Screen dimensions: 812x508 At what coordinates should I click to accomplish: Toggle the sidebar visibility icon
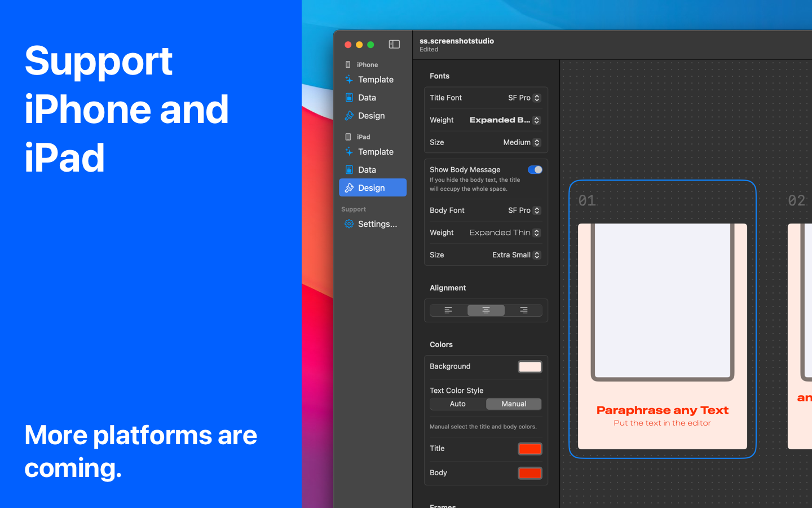point(394,45)
